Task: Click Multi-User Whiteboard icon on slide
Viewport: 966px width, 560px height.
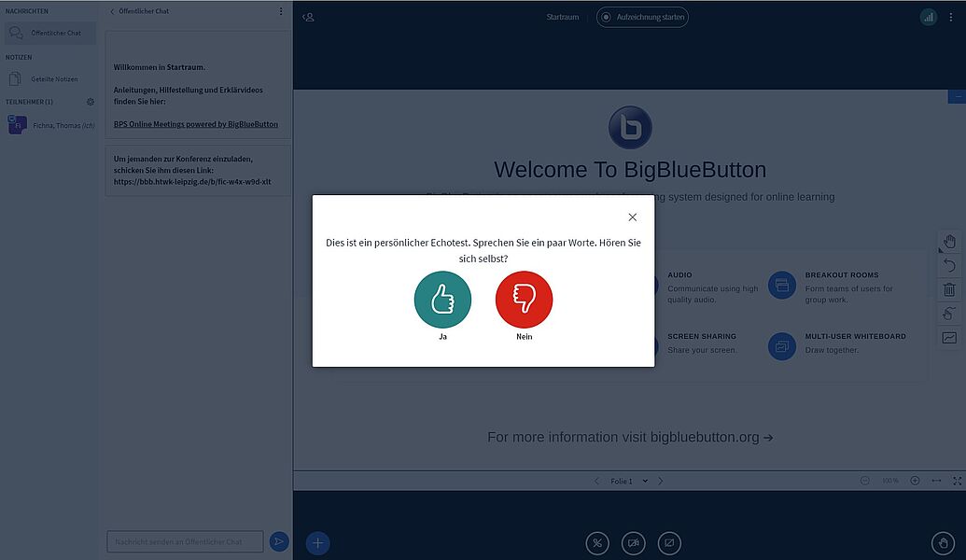Action: click(x=782, y=346)
